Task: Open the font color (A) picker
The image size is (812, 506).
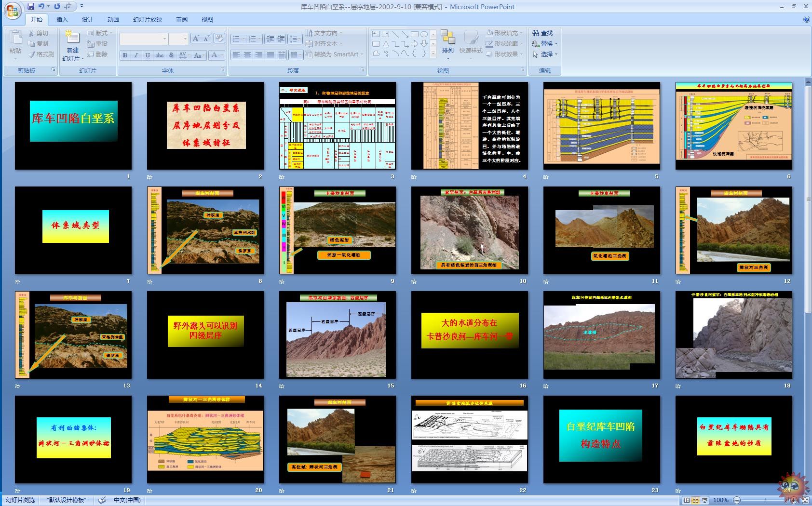Action: (x=217, y=55)
